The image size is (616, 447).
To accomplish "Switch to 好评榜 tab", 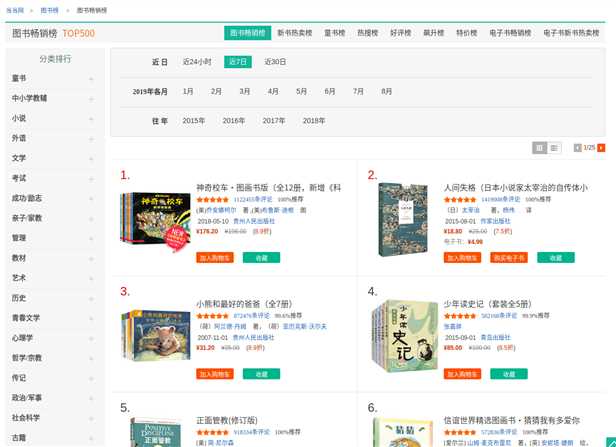I will point(401,33).
